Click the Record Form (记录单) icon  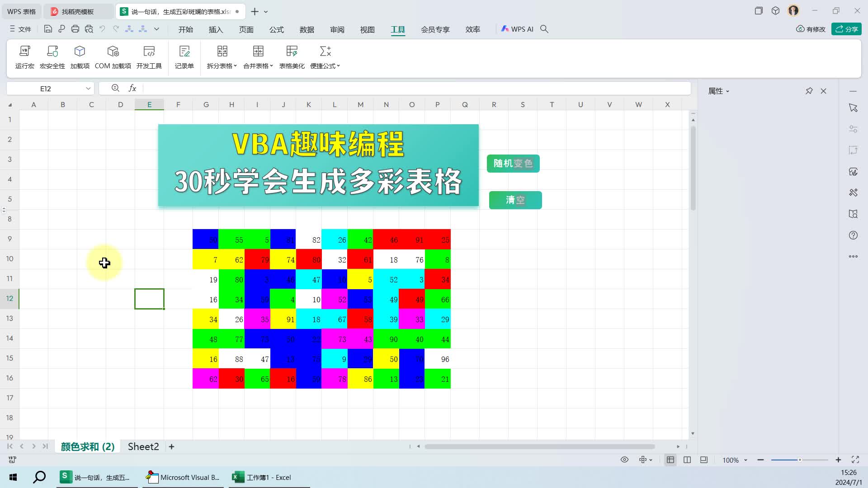point(184,57)
